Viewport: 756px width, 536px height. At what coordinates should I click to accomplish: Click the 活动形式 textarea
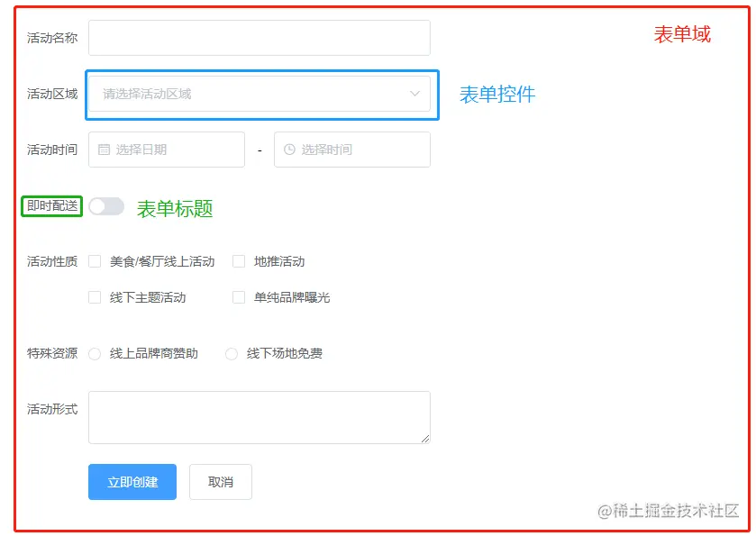point(260,417)
